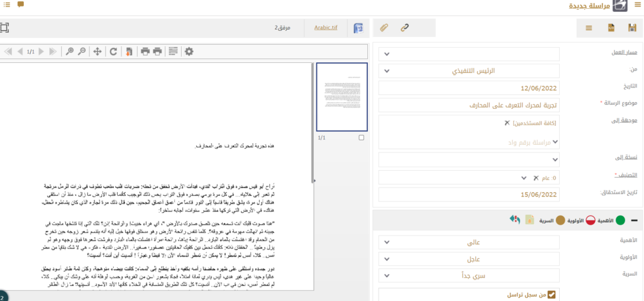Click the paperclip attachment icon

[x=383, y=28]
